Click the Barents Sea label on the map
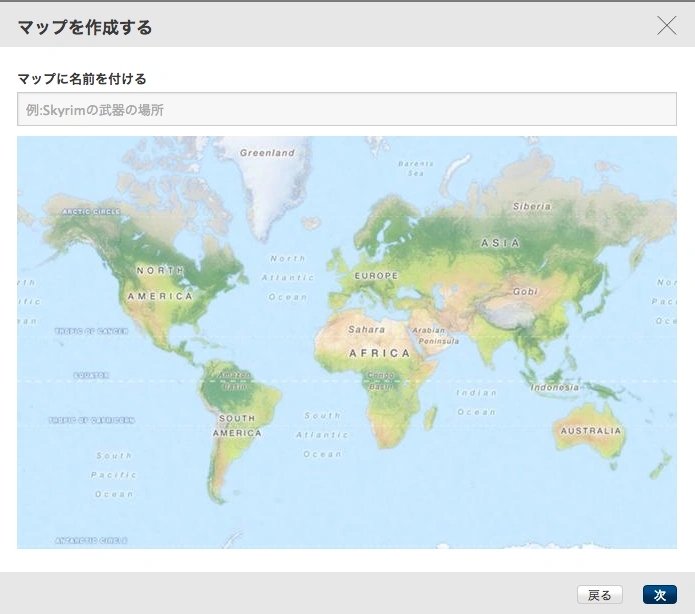 tap(416, 168)
